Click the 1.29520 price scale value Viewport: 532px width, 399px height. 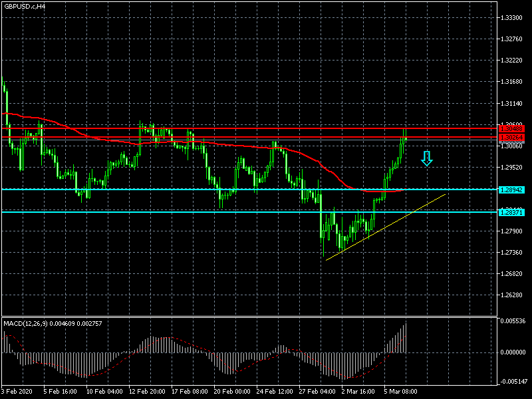point(513,168)
